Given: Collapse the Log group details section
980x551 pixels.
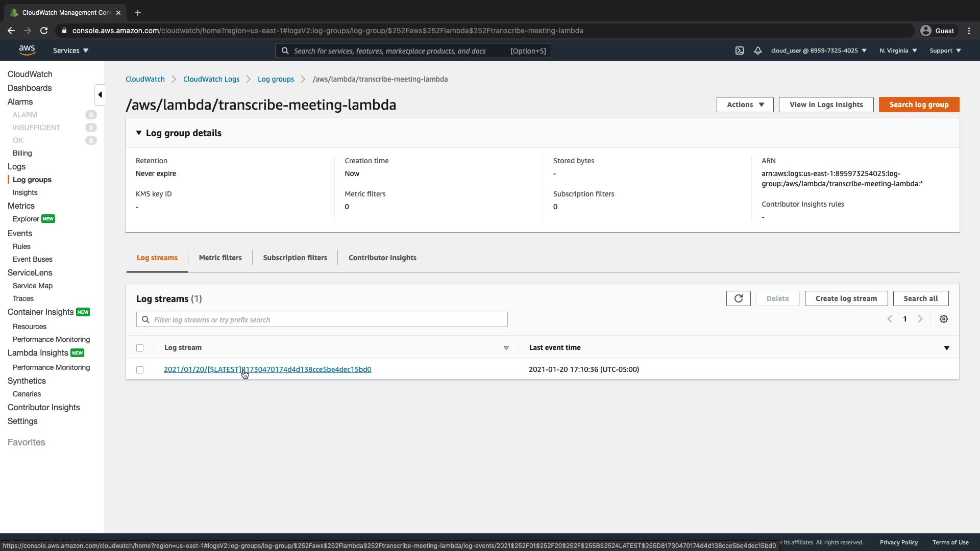Looking at the screenshot, I should [139, 133].
